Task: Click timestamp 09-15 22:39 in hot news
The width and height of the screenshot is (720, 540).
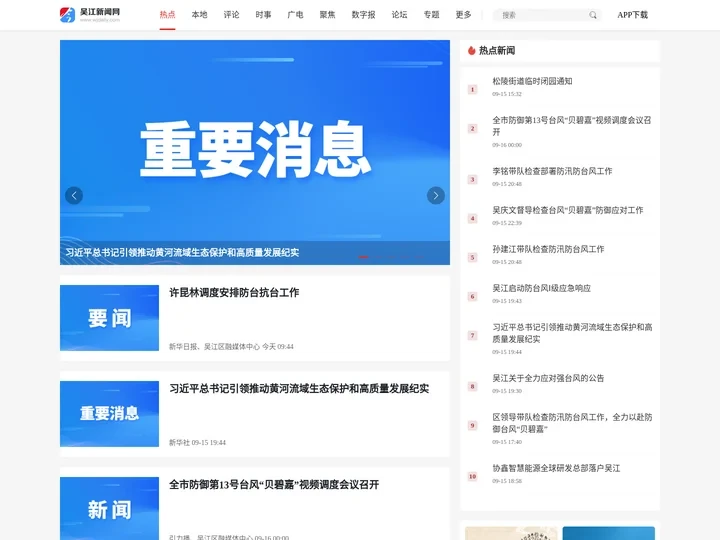Action: coord(507,223)
